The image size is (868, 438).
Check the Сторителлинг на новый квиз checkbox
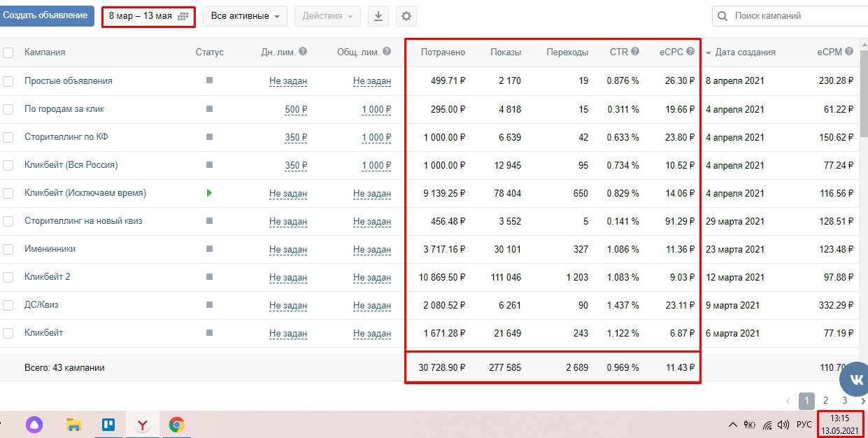[8, 221]
